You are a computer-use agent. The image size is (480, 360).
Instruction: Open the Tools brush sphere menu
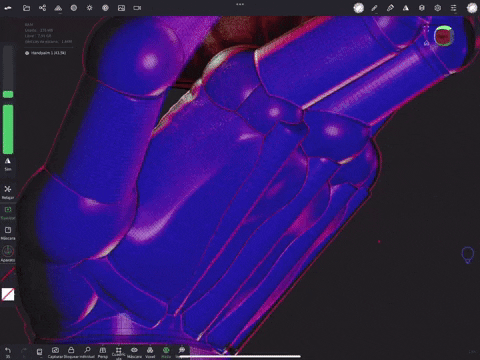(x=359, y=8)
